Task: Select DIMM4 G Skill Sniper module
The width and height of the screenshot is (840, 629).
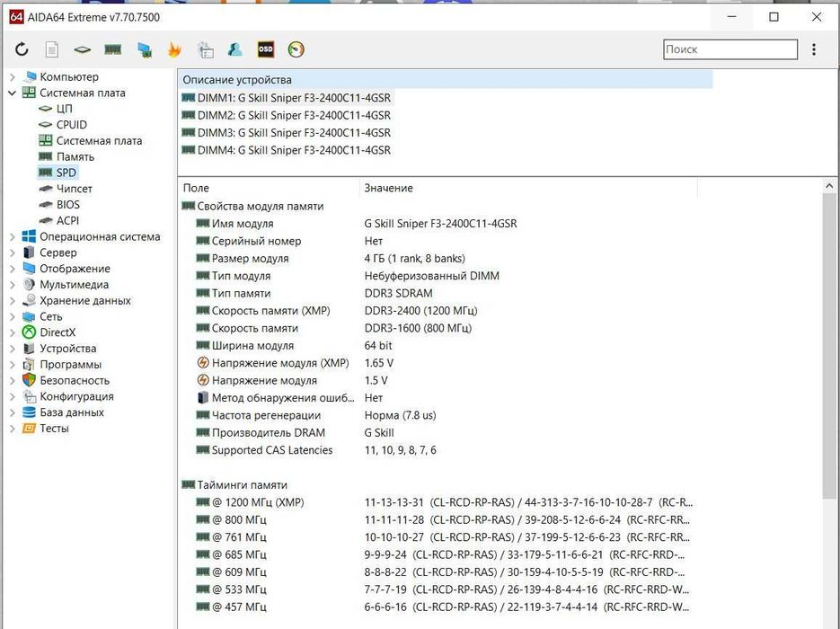Action: (x=287, y=150)
